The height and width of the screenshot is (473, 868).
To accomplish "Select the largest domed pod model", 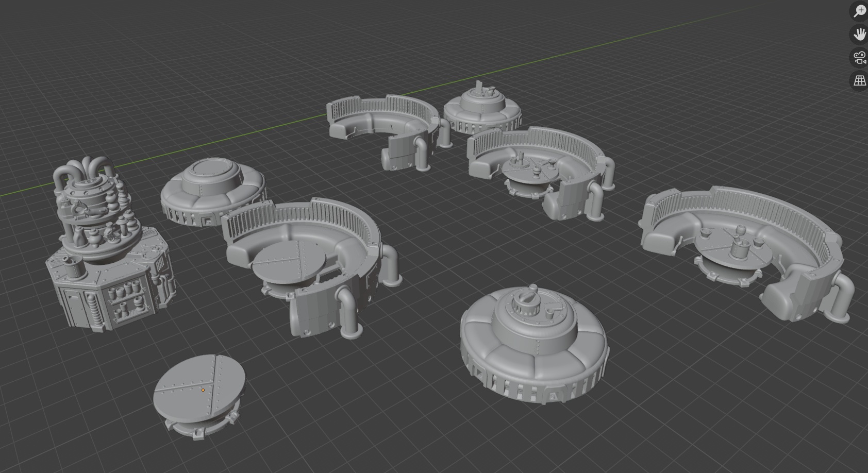I will pyautogui.click(x=535, y=344).
